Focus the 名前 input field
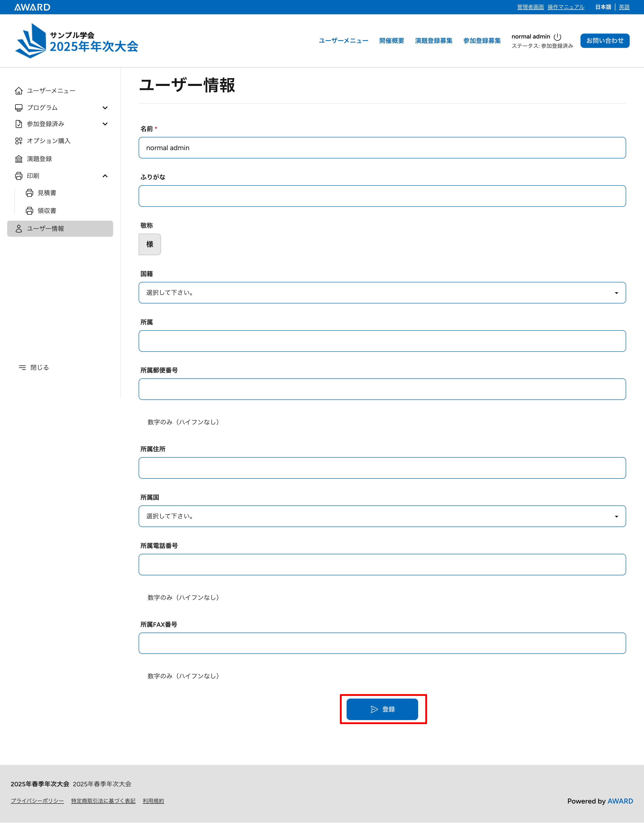Viewport: 644px width, 823px height. point(382,147)
